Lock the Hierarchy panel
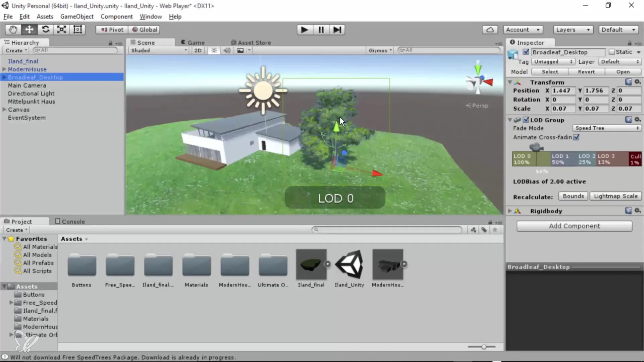The width and height of the screenshot is (644, 362). tap(110, 43)
